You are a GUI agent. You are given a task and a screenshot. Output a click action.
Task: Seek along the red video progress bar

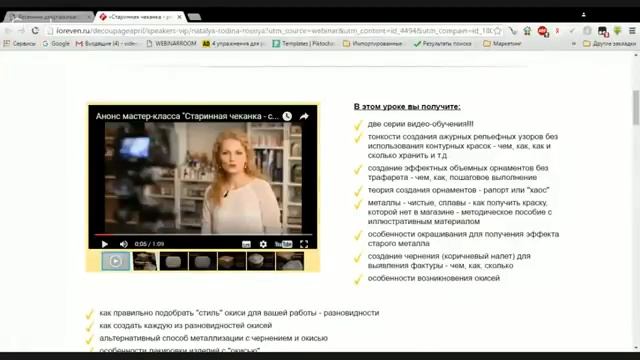203,235
